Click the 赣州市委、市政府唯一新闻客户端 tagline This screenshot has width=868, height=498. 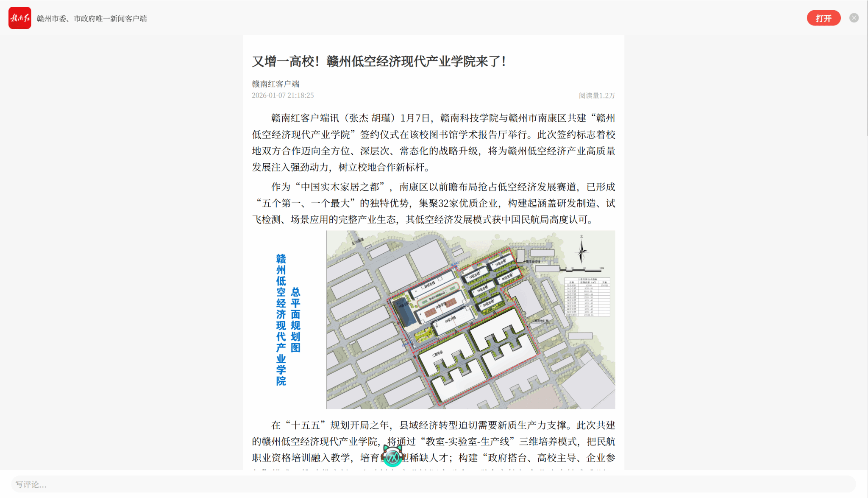point(92,19)
